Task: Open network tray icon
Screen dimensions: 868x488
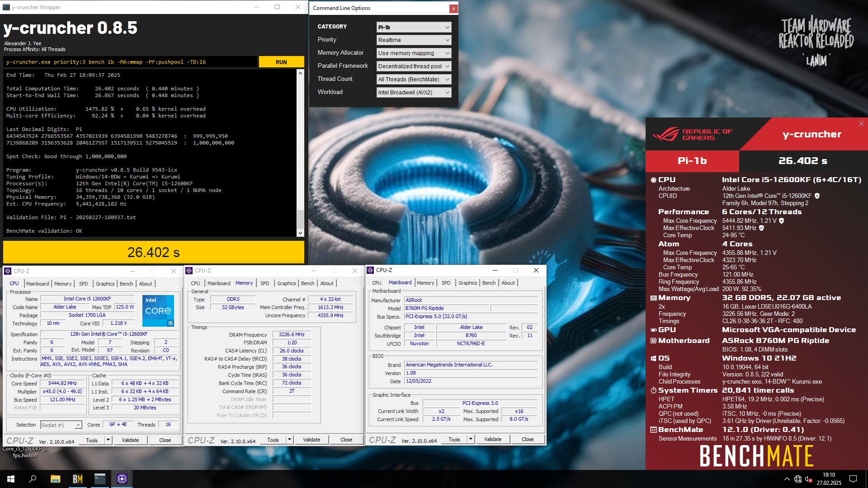Action: pos(798,479)
